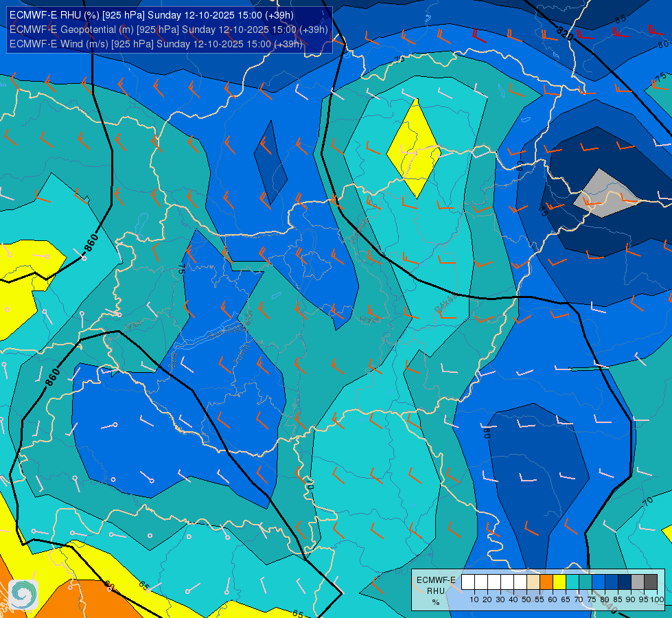Pick the light gray 90-95 legend swatch
This screenshot has height=618, width=672.
coord(638,582)
